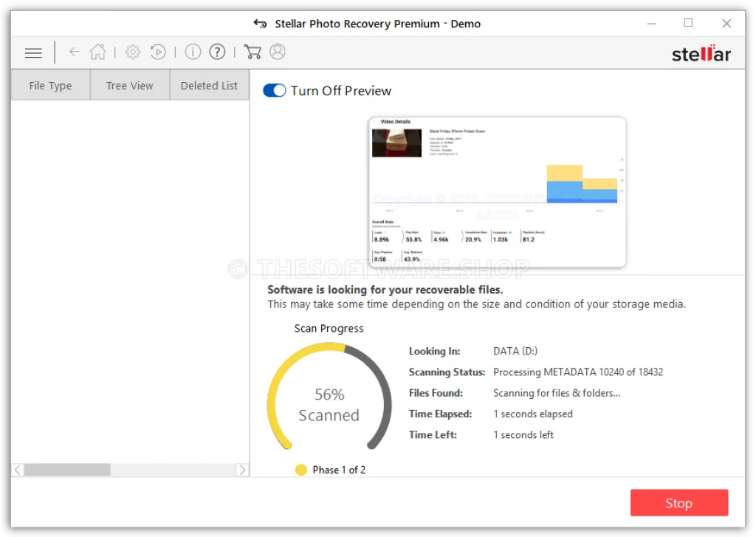Toggle the Turn Off Preview switch
Screen dimensions: 756x537
coord(275,90)
